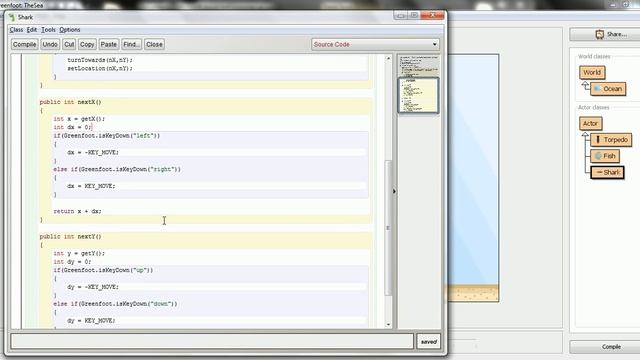Click the Share button icon
This screenshot has height=360, width=640.
coord(599,35)
